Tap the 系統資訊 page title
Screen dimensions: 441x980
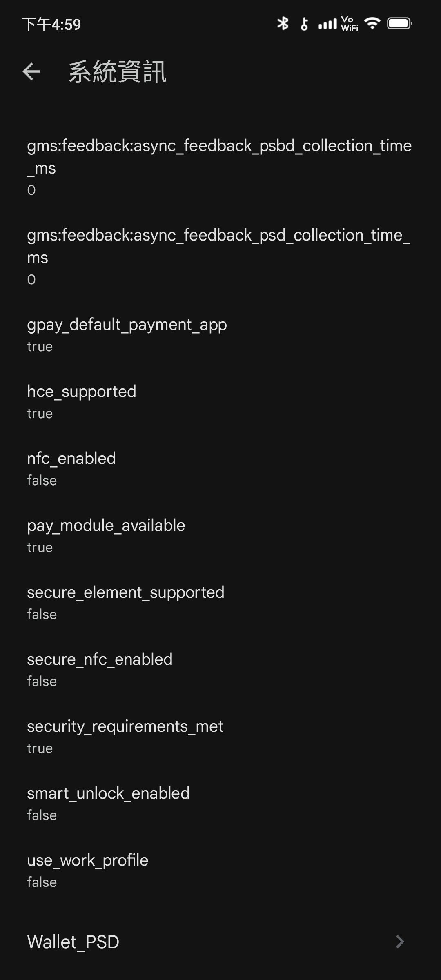(118, 72)
